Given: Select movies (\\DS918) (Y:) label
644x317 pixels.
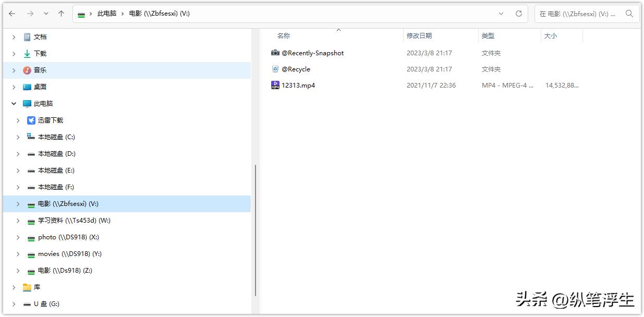Looking at the screenshot, I should (x=70, y=254).
